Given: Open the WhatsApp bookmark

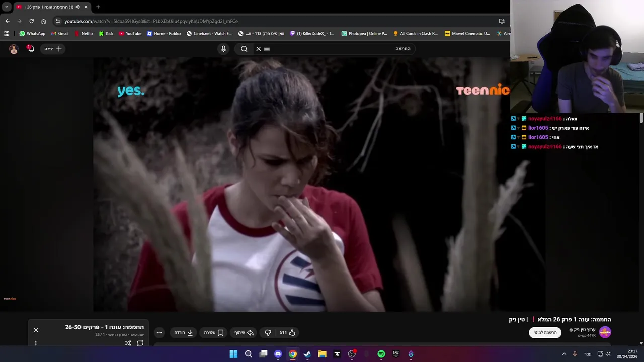Looking at the screenshot, I should click(x=32, y=34).
